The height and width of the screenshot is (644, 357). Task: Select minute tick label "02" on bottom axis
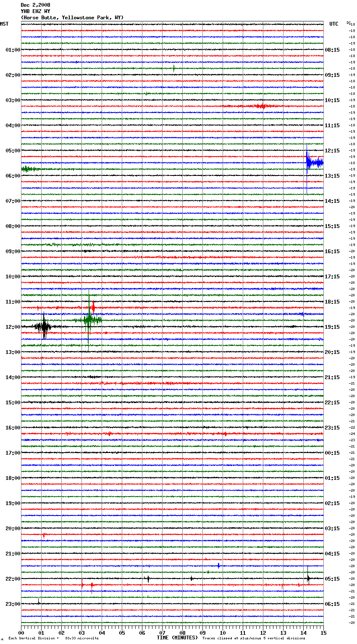[61, 633]
